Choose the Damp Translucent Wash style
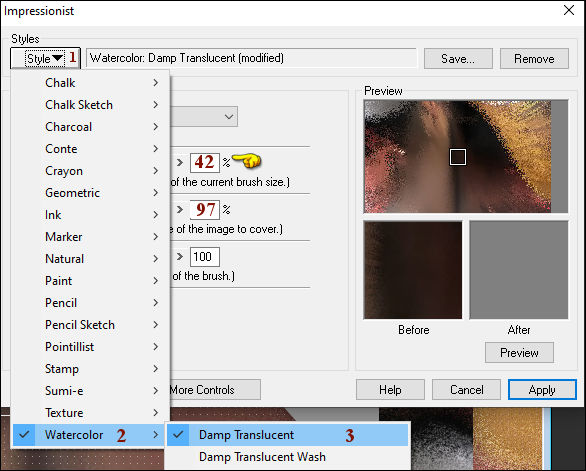 (287, 457)
